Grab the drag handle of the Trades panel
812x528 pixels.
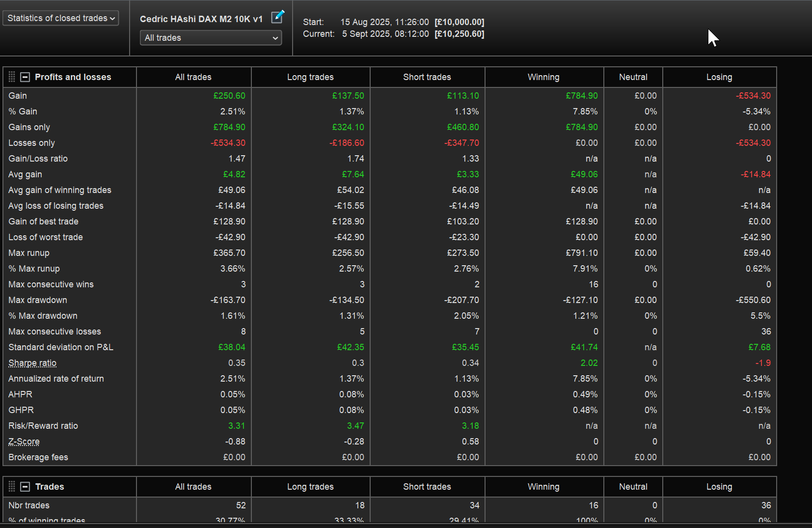(x=12, y=487)
